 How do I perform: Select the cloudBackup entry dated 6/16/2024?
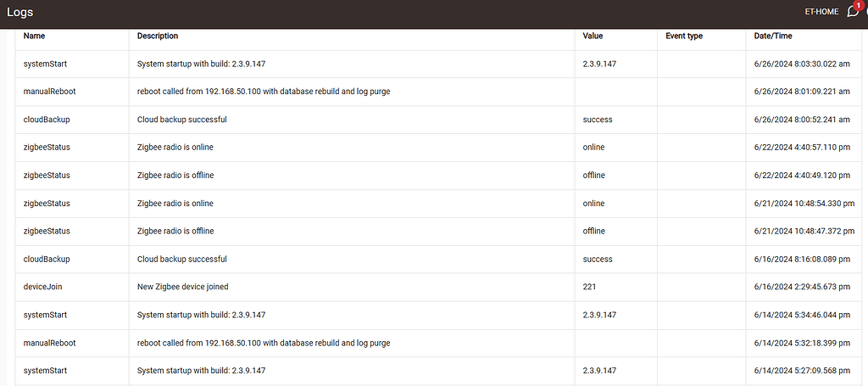pyautogui.click(x=47, y=259)
